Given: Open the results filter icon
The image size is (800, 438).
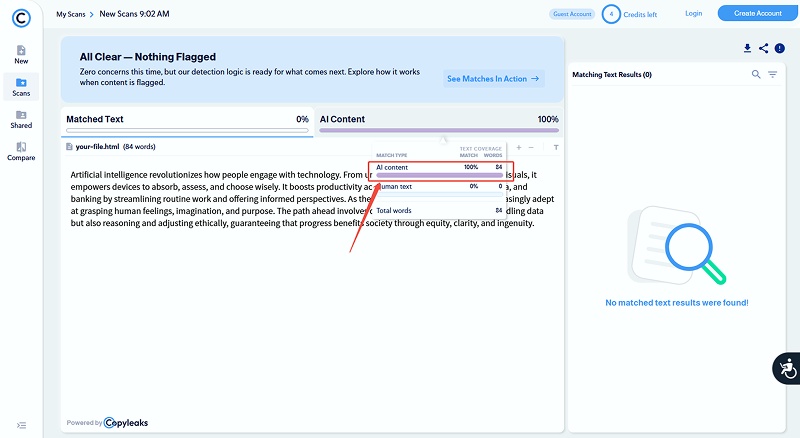Looking at the screenshot, I should (x=772, y=74).
